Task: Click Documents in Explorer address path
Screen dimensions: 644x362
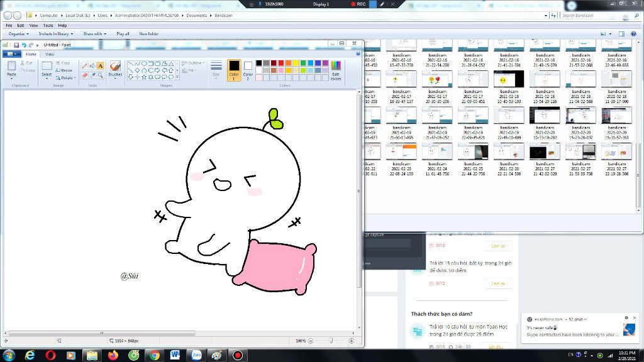Action: [197, 15]
